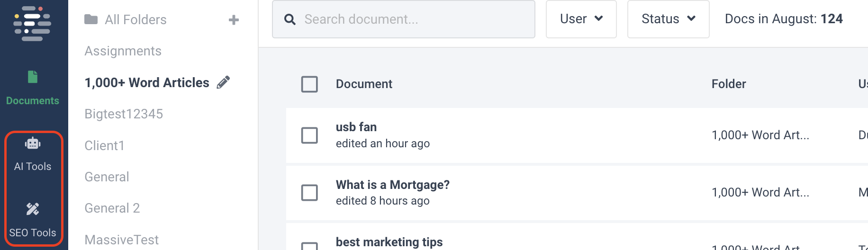This screenshot has width=868, height=250.
Task: Open the What is a Mortgage? document
Action: click(392, 185)
